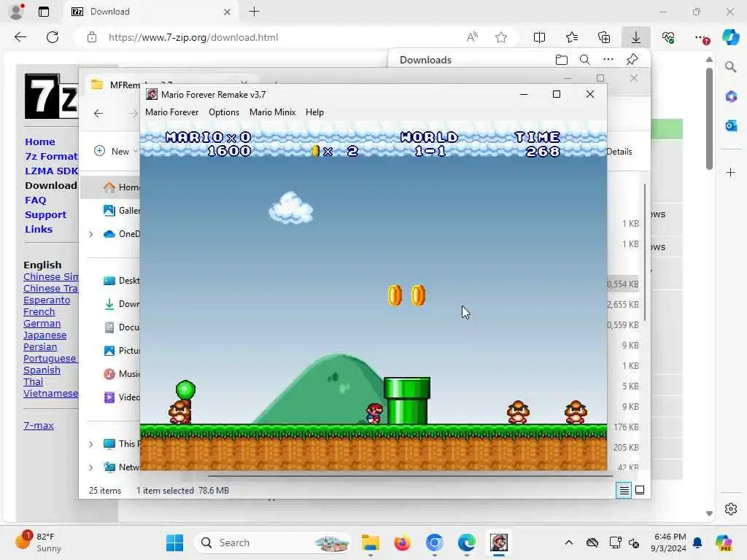Expand the This PC tree node
The height and width of the screenshot is (560, 747).
pyautogui.click(x=91, y=444)
